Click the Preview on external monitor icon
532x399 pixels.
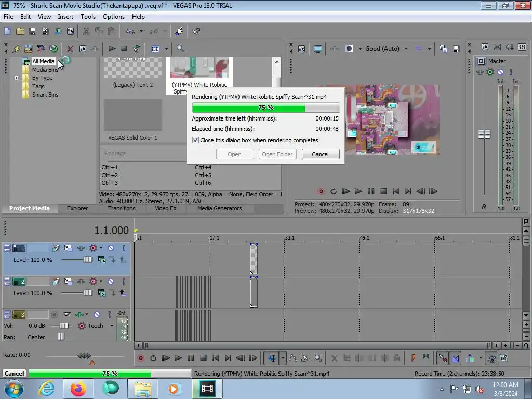pos(318,49)
